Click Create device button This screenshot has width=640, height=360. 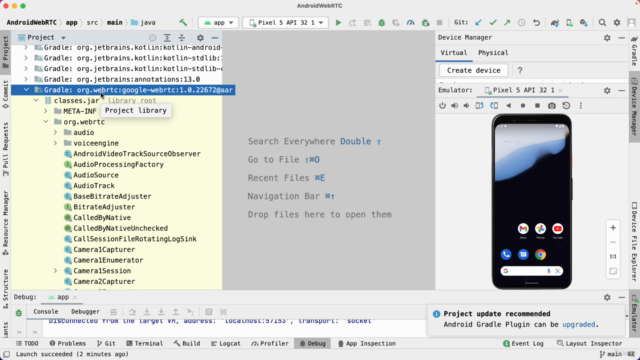point(473,70)
